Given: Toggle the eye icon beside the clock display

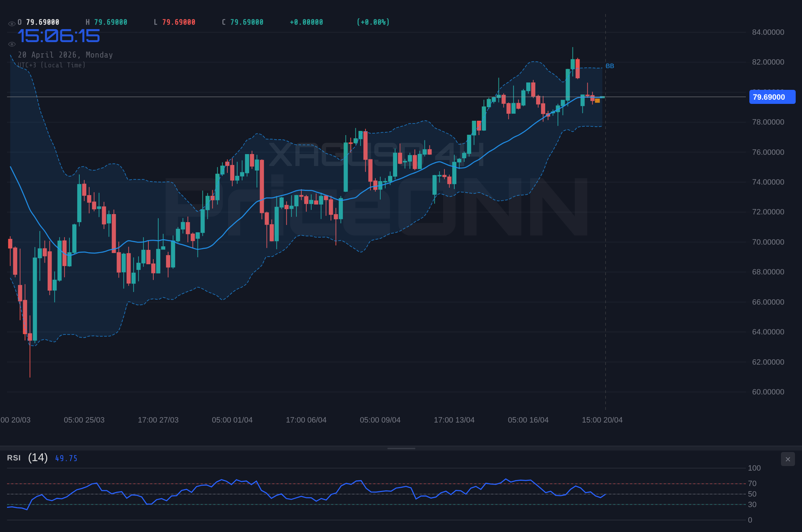Looking at the screenshot, I should coord(12,44).
